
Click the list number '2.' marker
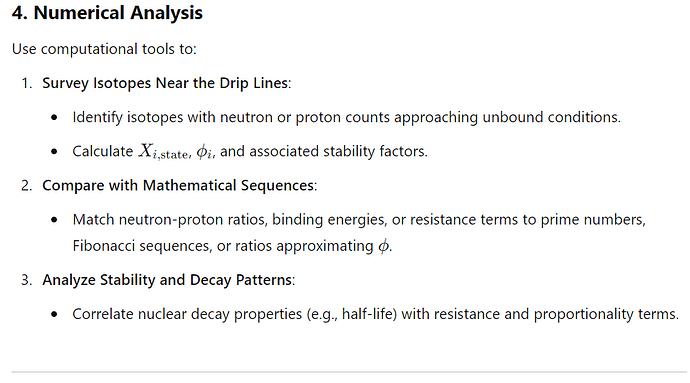[27, 185]
